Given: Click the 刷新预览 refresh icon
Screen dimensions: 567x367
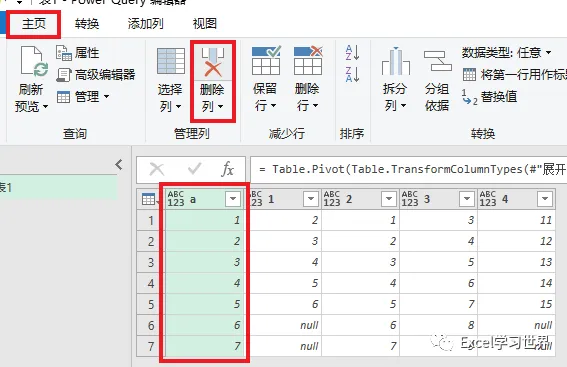Looking at the screenshot, I should click(x=34, y=61).
